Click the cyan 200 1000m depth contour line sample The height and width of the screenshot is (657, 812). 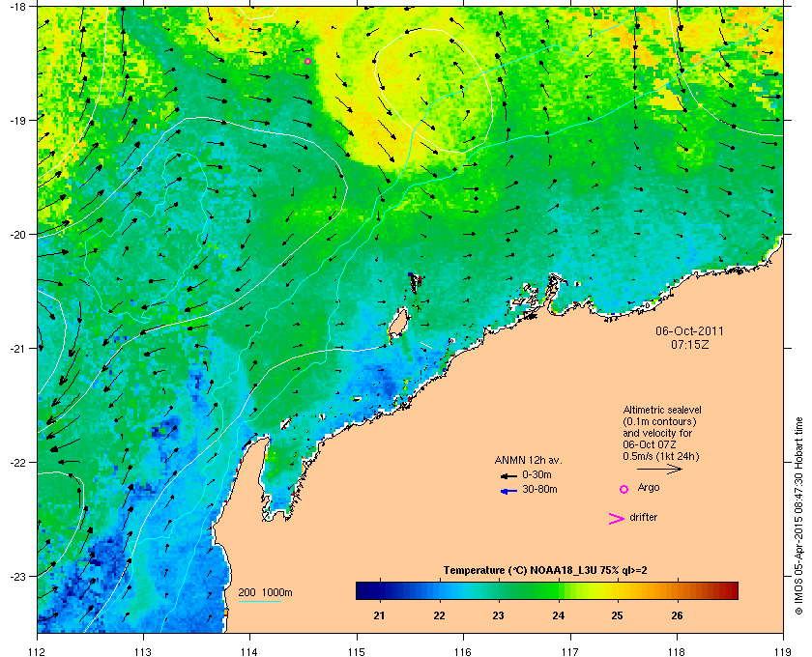[259, 601]
